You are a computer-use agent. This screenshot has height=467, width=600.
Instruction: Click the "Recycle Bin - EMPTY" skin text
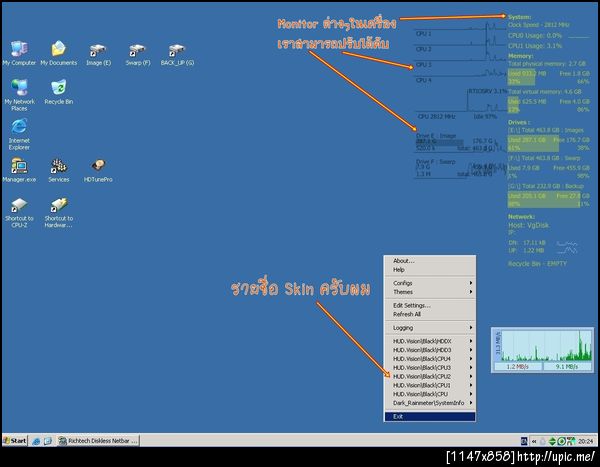[x=537, y=264]
